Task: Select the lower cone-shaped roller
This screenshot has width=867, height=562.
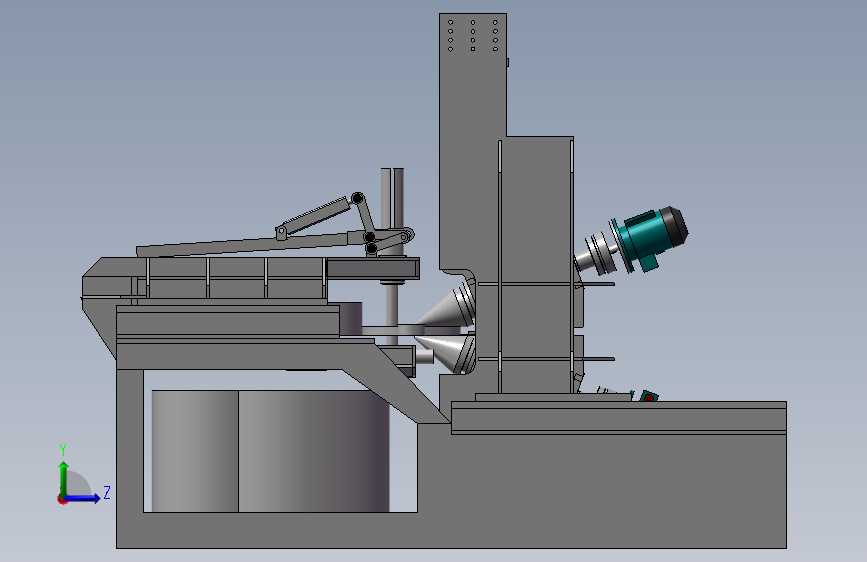Action: coord(449,352)
